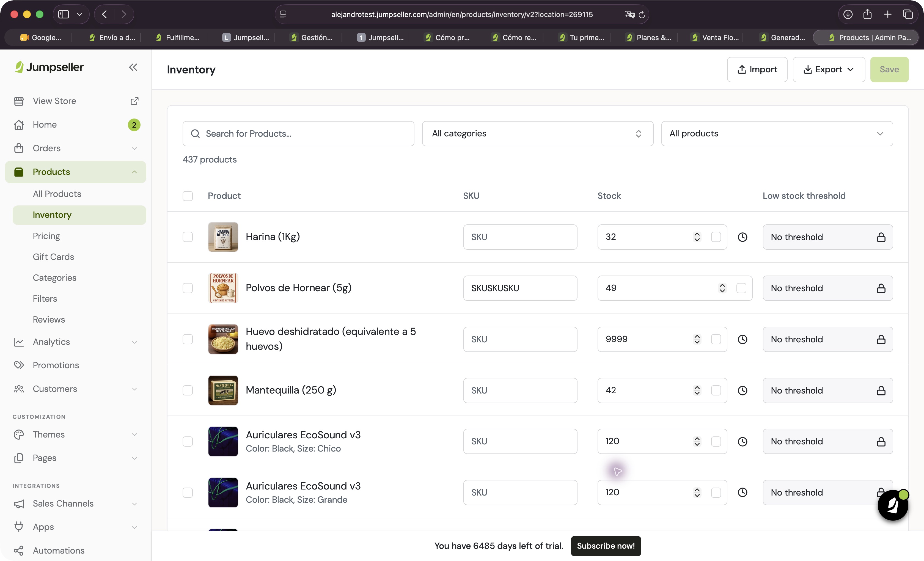Open Pricing in the Products submenu

point(46,236)
